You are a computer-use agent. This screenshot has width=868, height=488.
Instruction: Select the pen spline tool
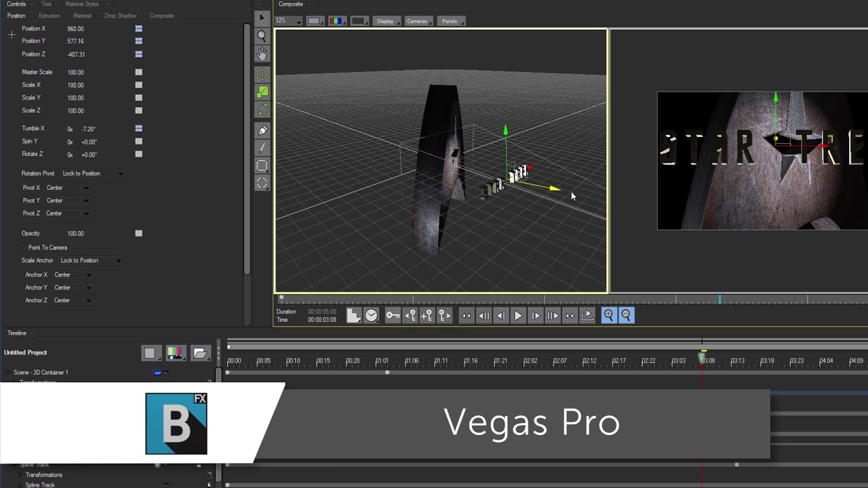(262, 130)
